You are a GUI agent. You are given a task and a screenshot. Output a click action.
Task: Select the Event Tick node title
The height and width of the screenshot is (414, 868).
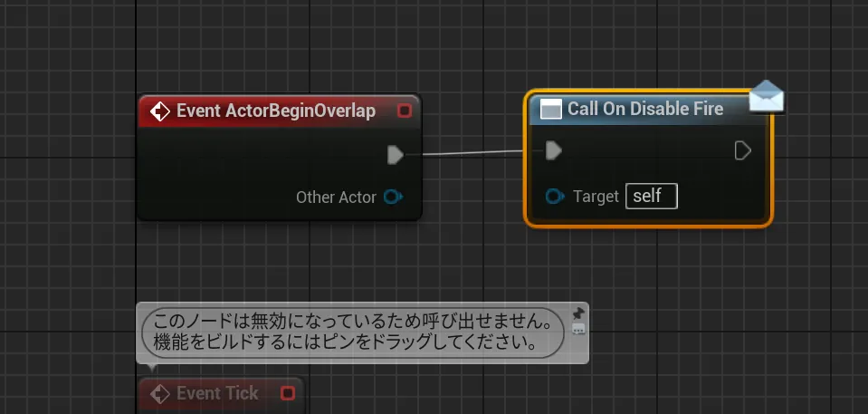click(217, 394)
